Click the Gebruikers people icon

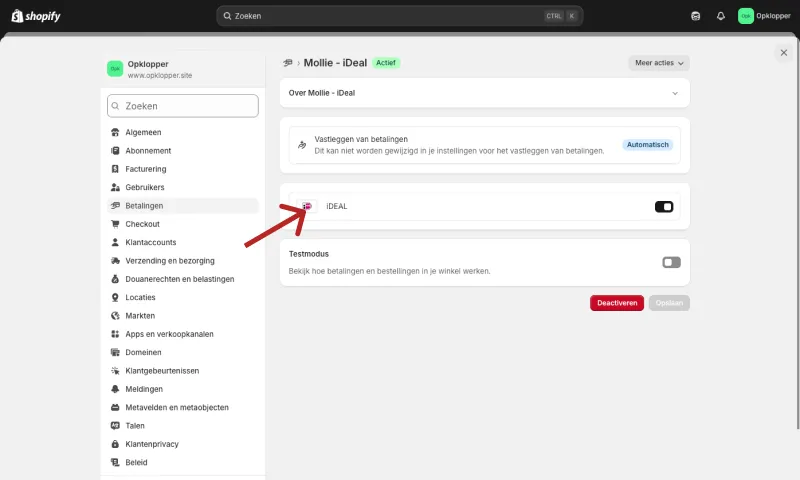tap(115, 187)
